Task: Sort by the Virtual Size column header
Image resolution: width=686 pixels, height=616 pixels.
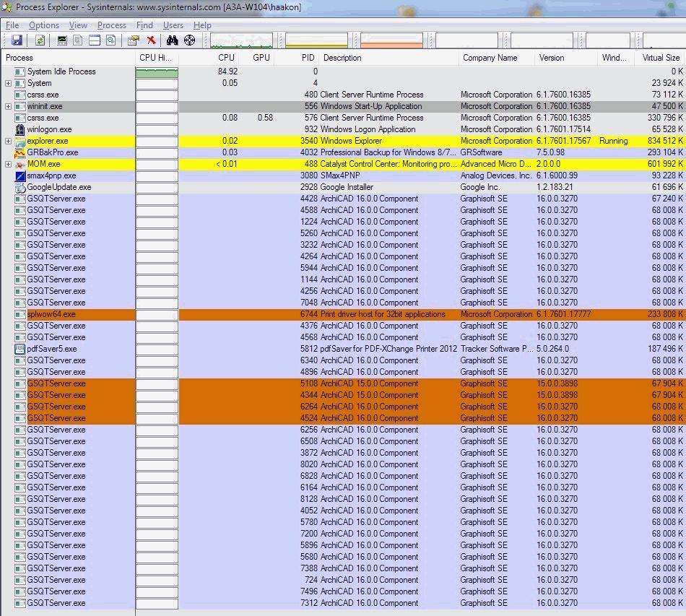Action: (660, 58)
